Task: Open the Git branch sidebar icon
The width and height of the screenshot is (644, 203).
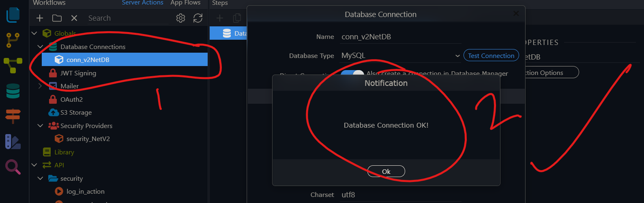Action: pyautogui.click(x=13, y=40)
